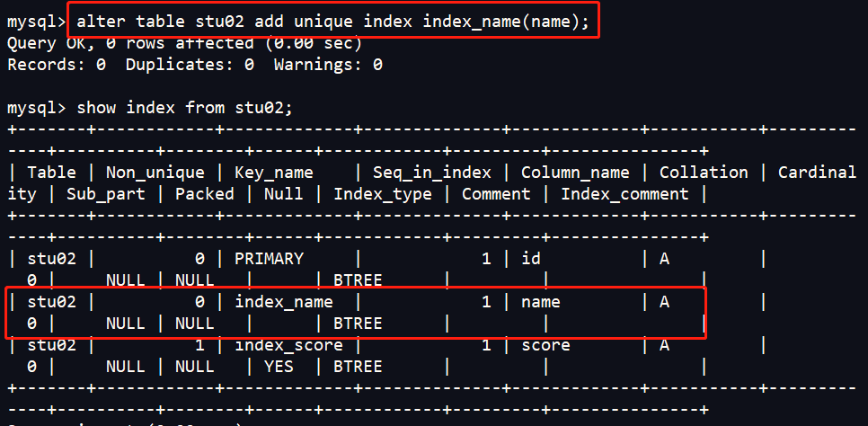Click the 'YES' Null value cell
868x426 pixels.
[x=279, y=367]
